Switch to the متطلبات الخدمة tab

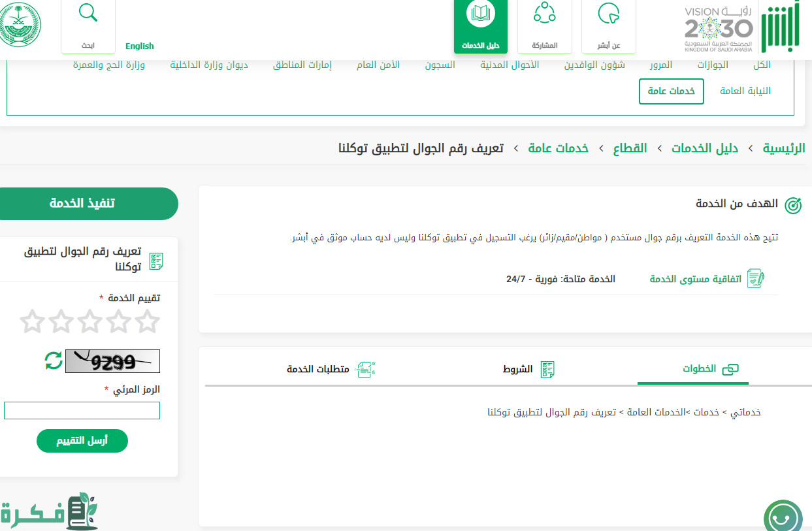[331, 370]
